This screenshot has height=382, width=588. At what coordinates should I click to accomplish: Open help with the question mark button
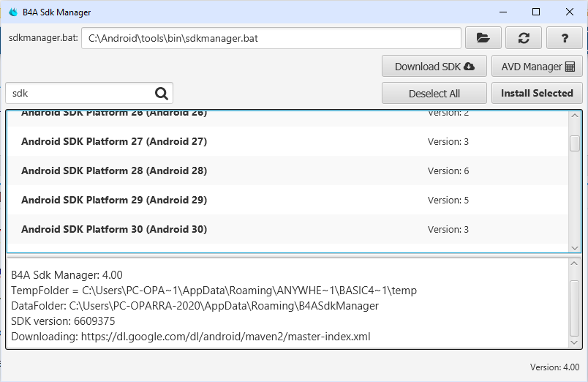tap(564, 38)
